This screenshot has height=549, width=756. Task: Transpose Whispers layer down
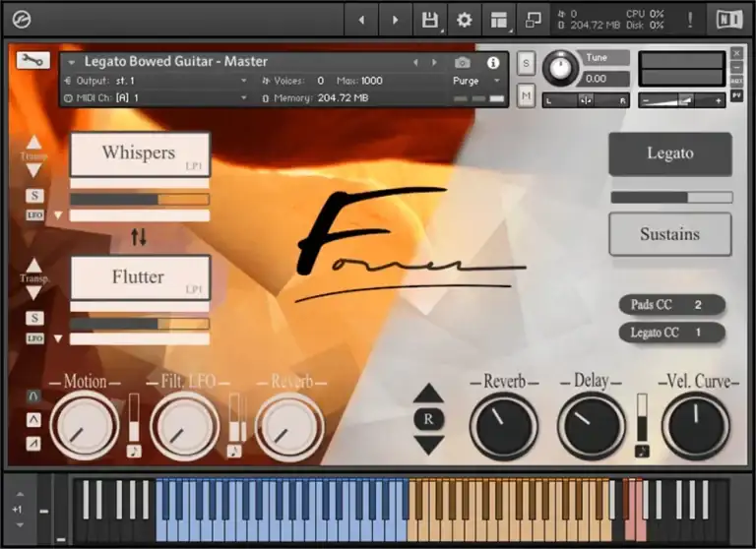[33, 169]
